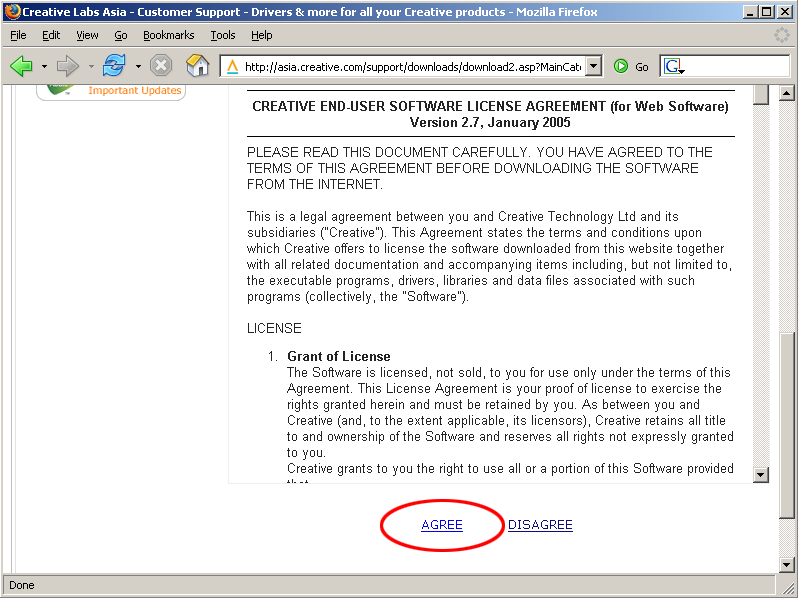Click the site icon in the address bar

[x=233, y=67]
